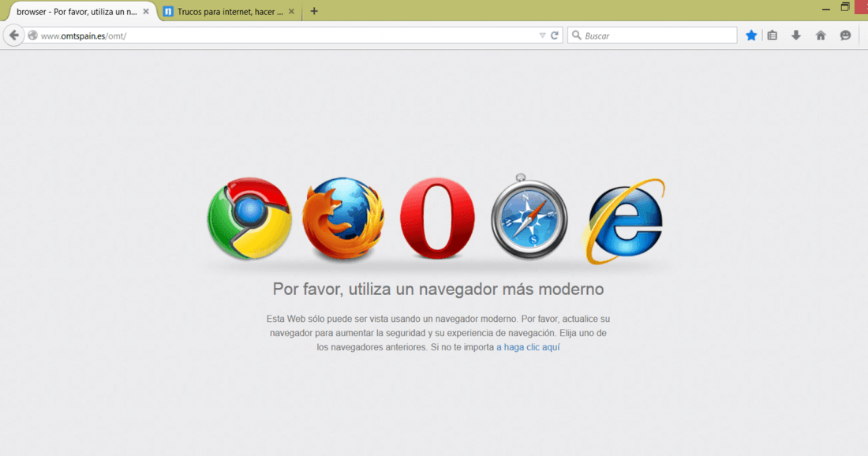Bookmark this page with the star
Image resolution: width=868 pixels, height=456 pixels.
(x=751, y=36)
